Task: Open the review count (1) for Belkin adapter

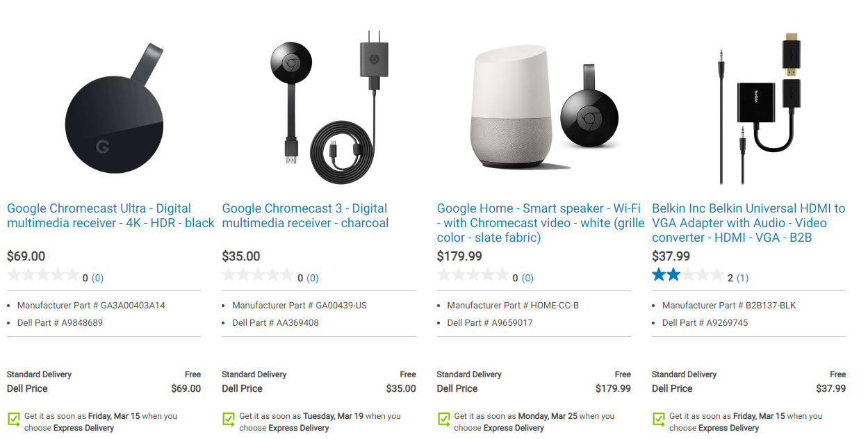Action: click(742, 278)
